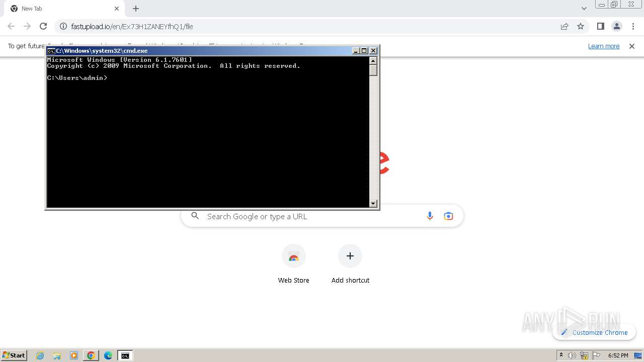Viewport: 644px width, 362px height.
Task: Click Customize Chrome button
Action: 594,332
